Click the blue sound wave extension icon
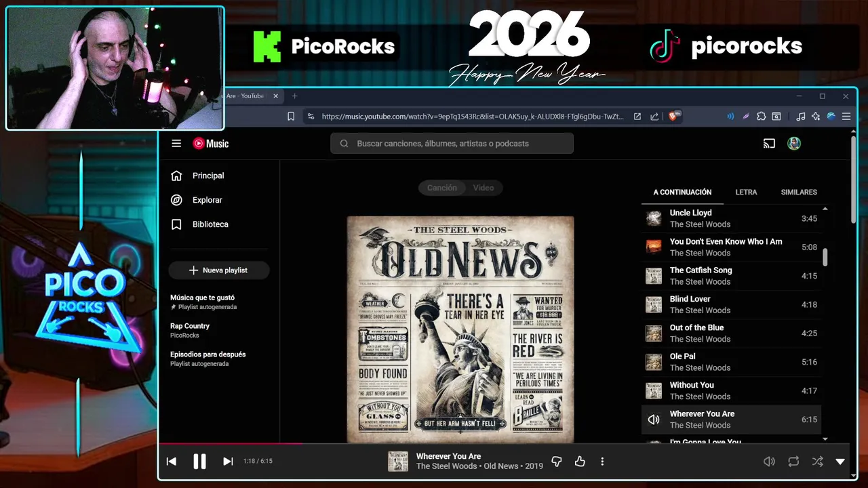This screenshot has height=488, width=868. coord(730,117)
